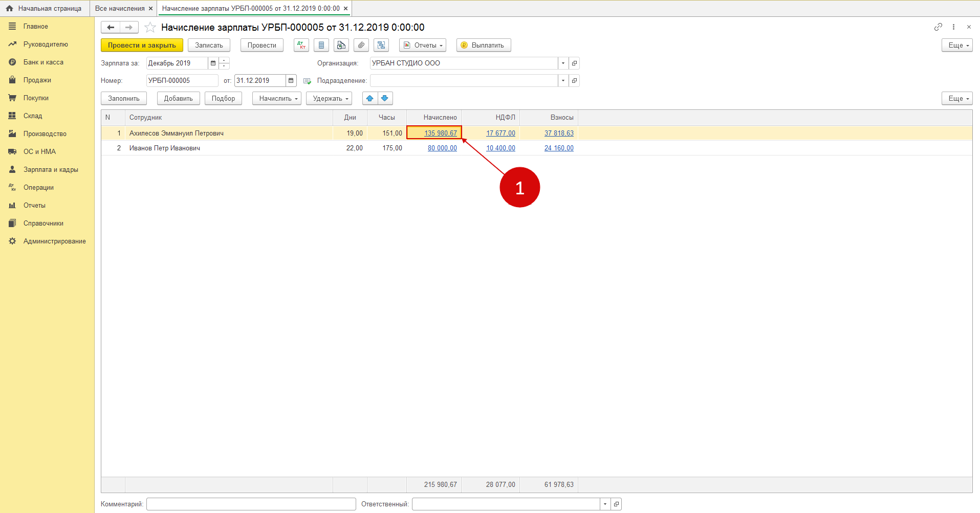
Task: Switch to the Все начисления tab
Action: 120,9
